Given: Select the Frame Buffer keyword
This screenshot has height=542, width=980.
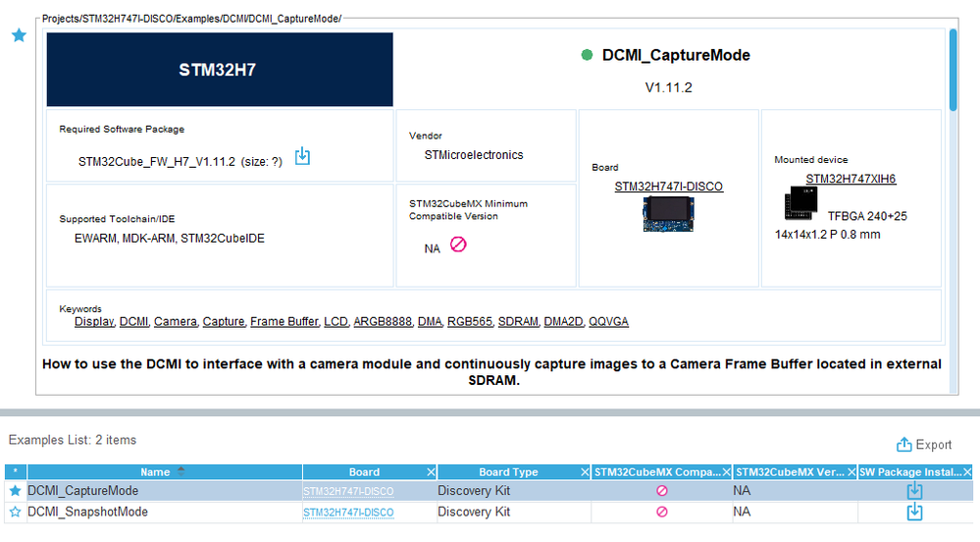Looking at the screenshot, I should tap(284, 322).
